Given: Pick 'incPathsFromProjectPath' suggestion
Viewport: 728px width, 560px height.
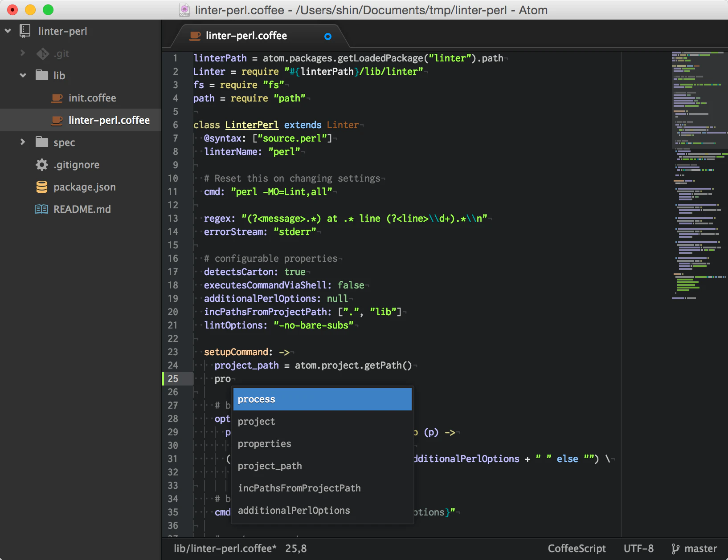Looking at the screenshot, I should (x=322, y=488).
